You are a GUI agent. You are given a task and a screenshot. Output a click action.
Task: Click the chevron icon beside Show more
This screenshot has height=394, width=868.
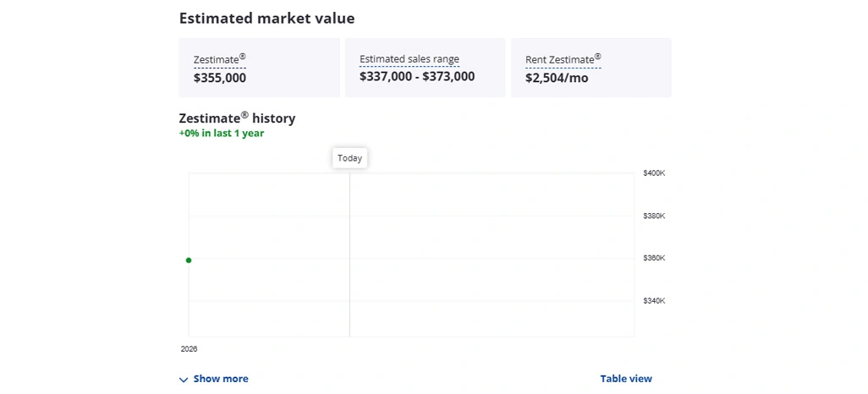click(184, 380)
